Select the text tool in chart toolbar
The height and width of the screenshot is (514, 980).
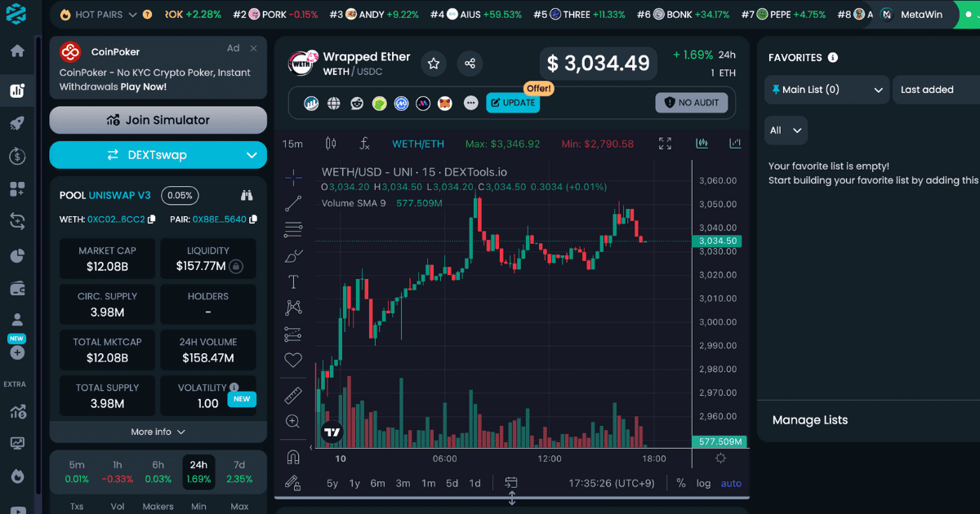point(293,281)
